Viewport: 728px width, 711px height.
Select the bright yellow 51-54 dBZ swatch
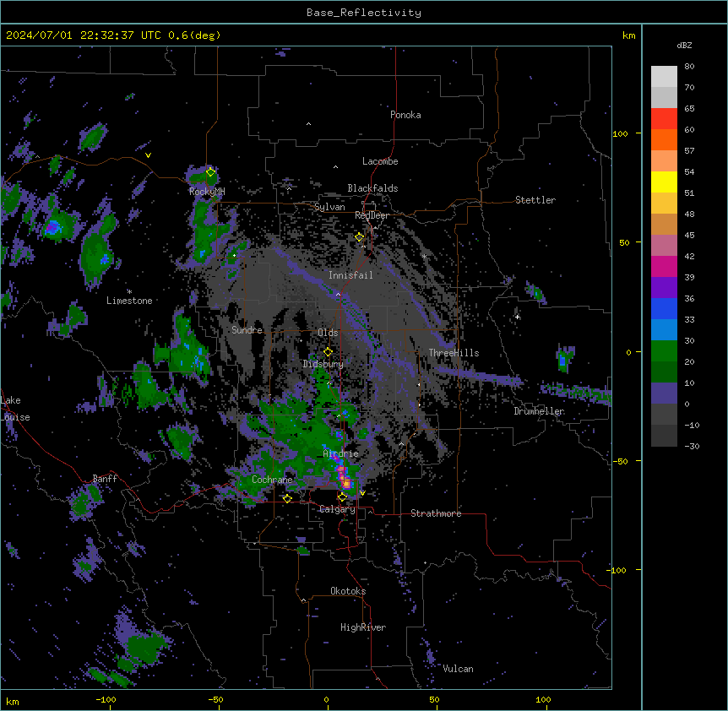pos(664,182)
